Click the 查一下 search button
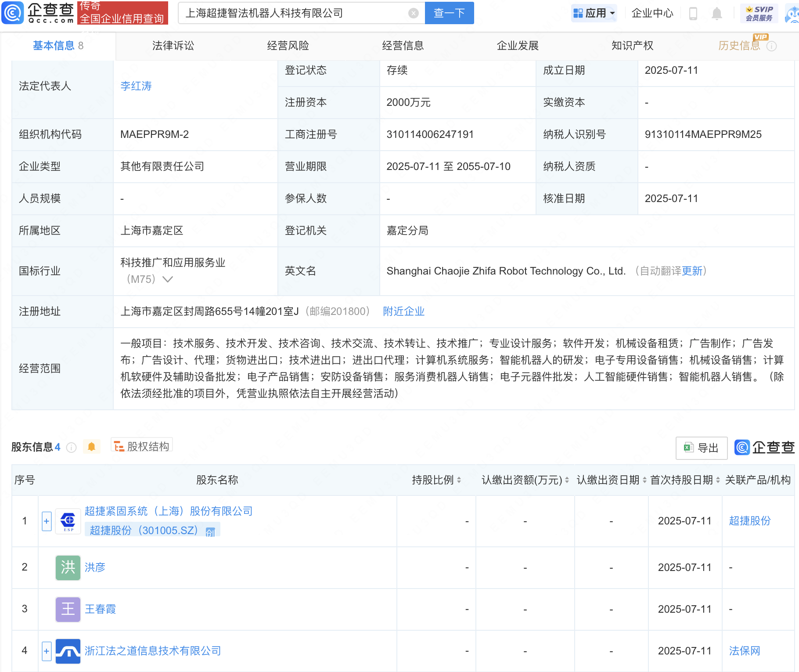799x672 pixels. coord(449,13)
